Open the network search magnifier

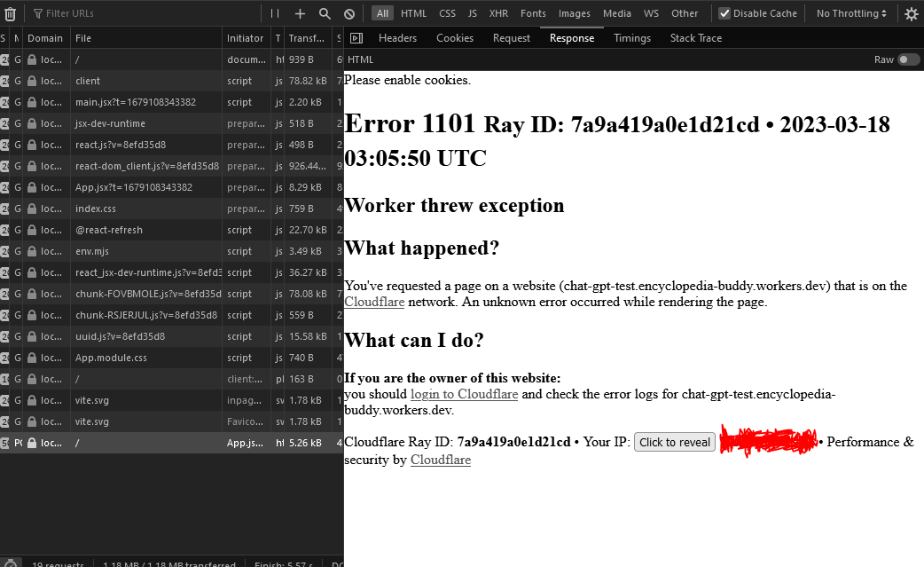click(325, 13)
